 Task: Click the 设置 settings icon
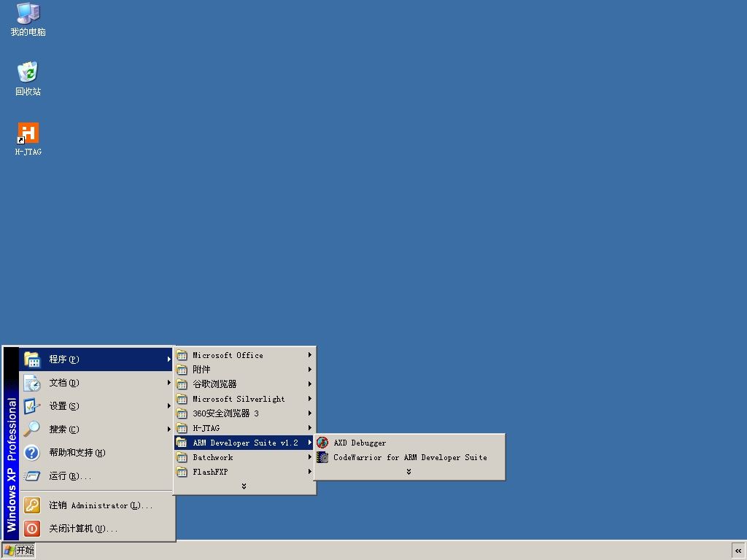point(32,406)
